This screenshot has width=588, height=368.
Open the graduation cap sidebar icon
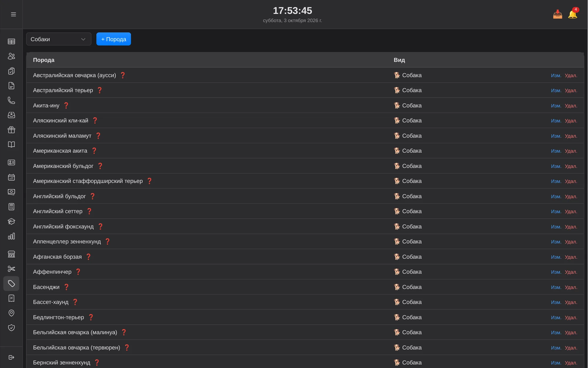tap(11, 221)
